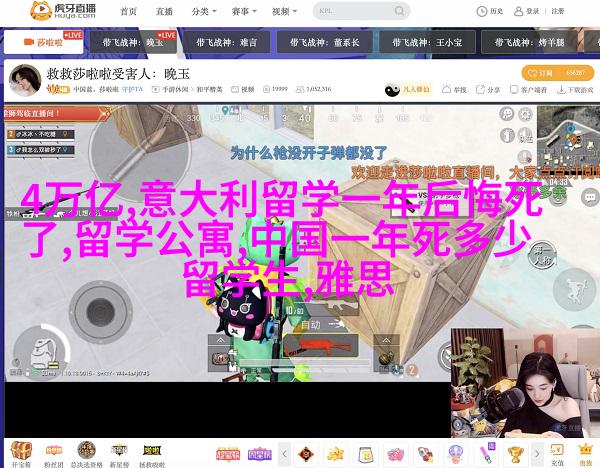The image size is (600, 468).
Task: Click the 分享 share button
Action: point(488,90)
